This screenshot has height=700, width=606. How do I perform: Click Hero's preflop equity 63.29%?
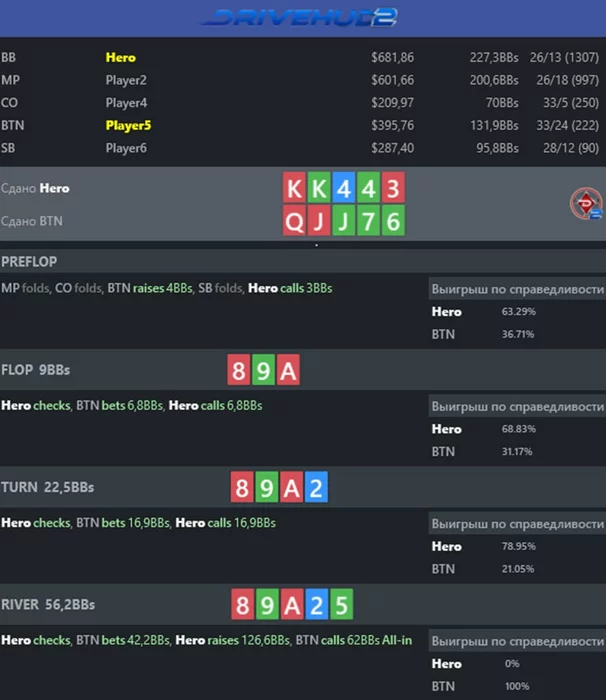(518, 312)
